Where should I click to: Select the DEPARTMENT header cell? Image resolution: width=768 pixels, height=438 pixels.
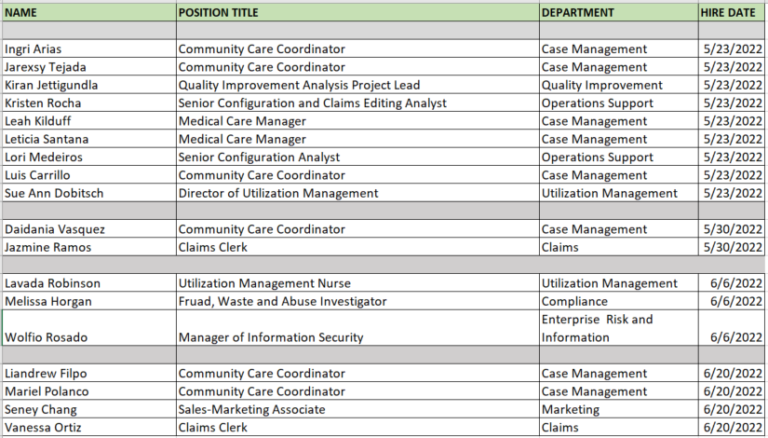click(619, 13)
